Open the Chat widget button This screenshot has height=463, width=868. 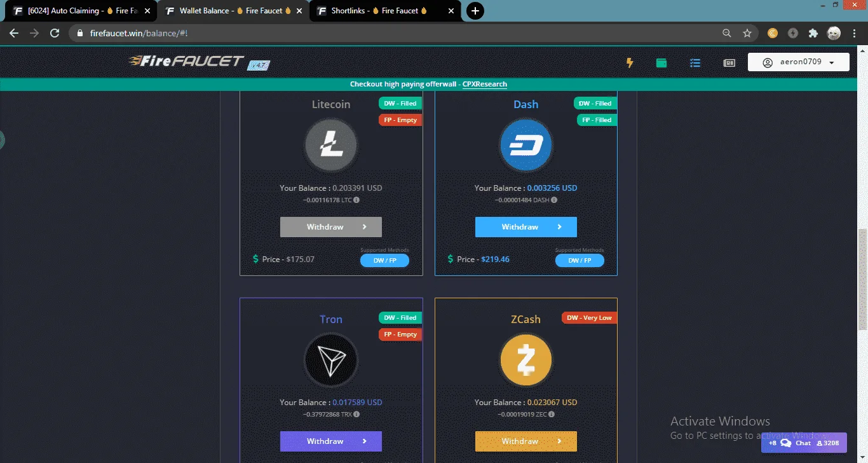pyautogui.click(x=804, y=443)
